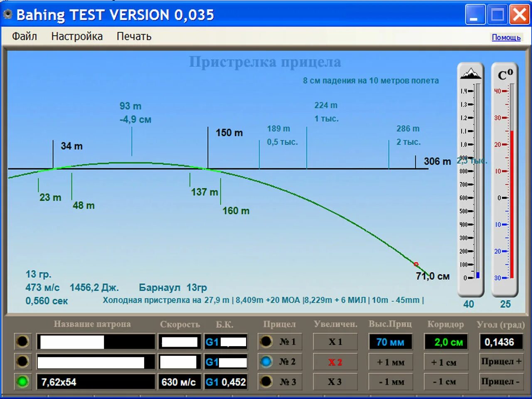Choose magnification X 2
Screen dimensions: 532x399
click(335, 362)
